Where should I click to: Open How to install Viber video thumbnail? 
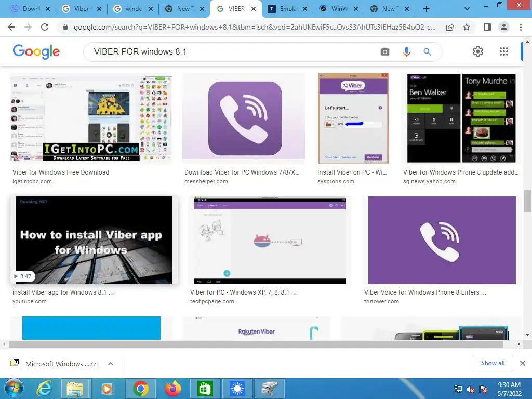pos(94,240)
